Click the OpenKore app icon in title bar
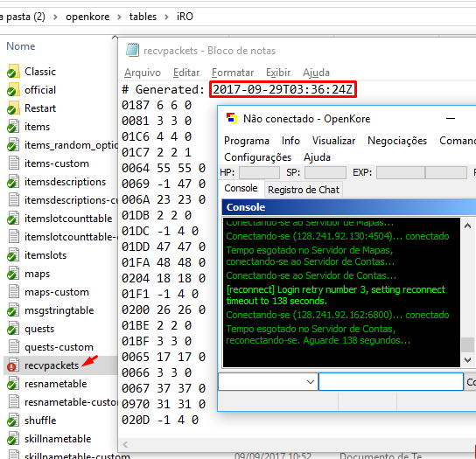 point(232,118)
